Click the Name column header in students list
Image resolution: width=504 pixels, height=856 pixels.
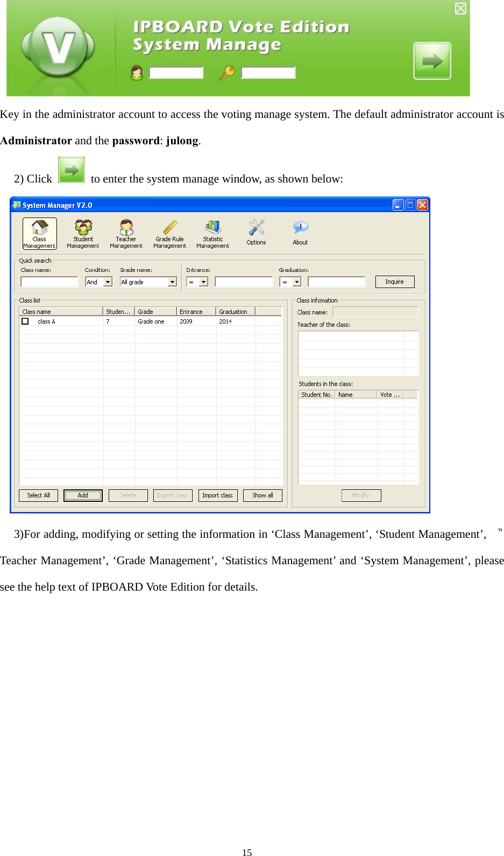[356, 395]
